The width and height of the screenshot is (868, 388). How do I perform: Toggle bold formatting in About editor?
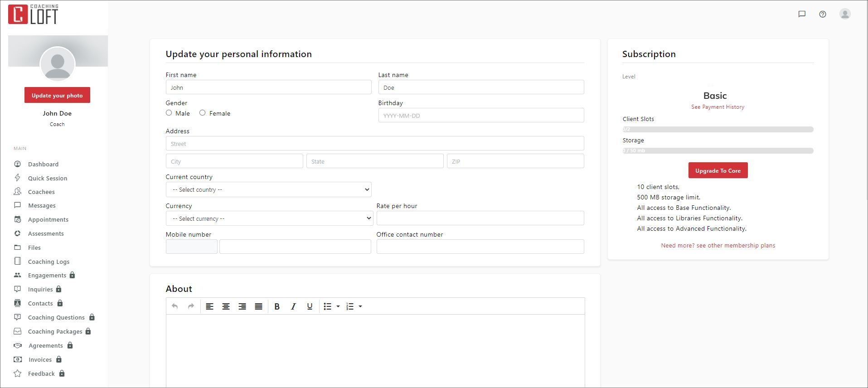277,306
